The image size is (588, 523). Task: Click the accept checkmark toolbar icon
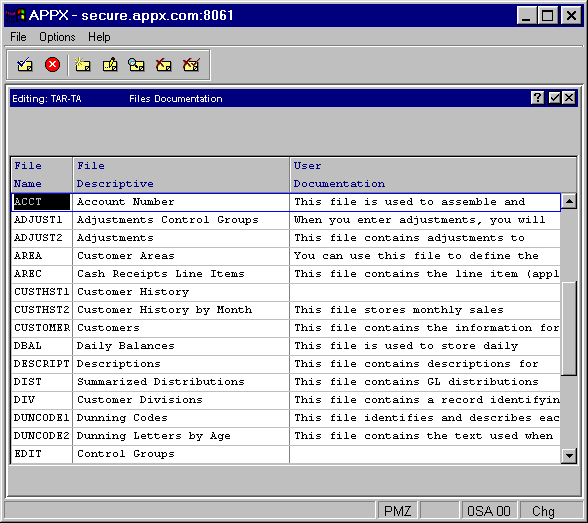(25, 65)
